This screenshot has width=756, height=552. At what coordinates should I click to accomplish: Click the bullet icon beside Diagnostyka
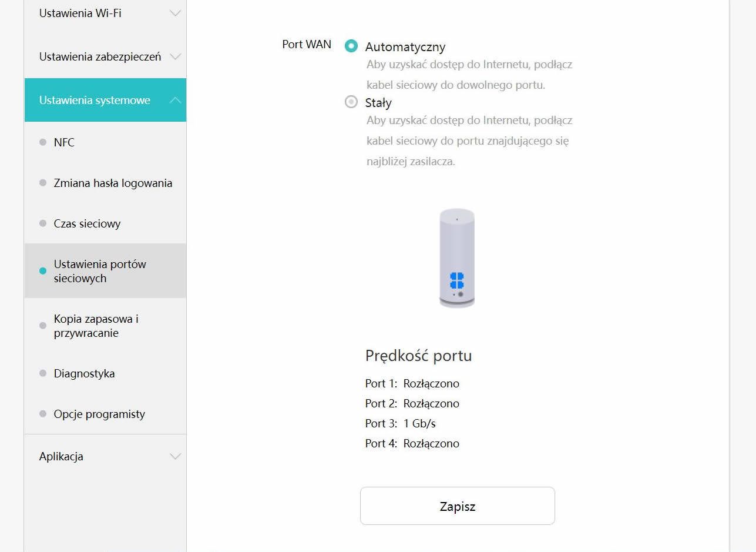tap(42, 373)
